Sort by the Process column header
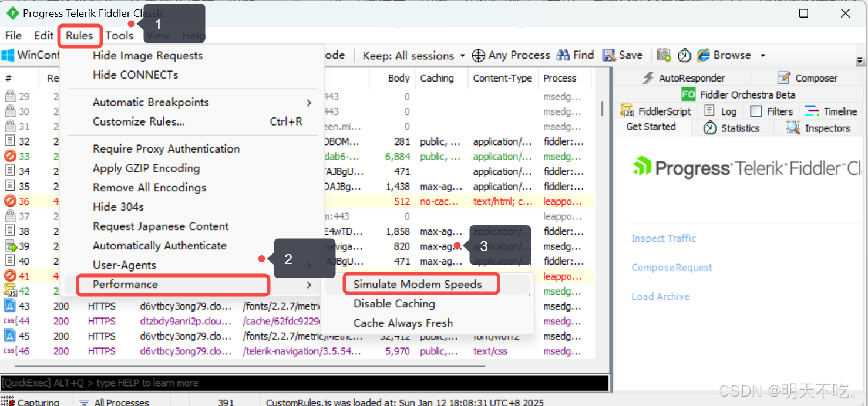The height and width of the screenshot is (406, 868). tap(560, 78)
